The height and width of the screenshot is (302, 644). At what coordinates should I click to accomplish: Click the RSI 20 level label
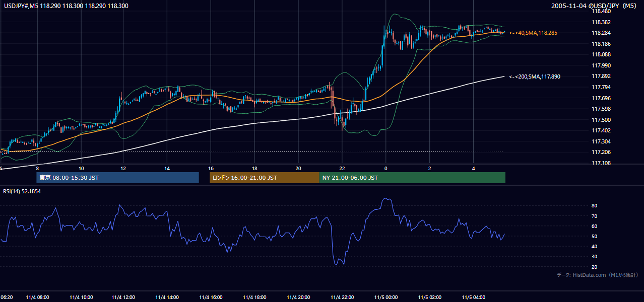(594, 267)
